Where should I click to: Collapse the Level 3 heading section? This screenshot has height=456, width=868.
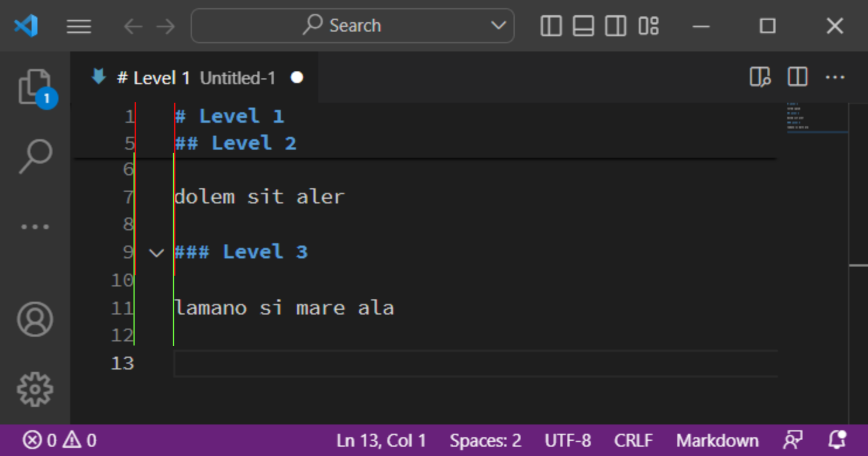[x=156, y=252]
